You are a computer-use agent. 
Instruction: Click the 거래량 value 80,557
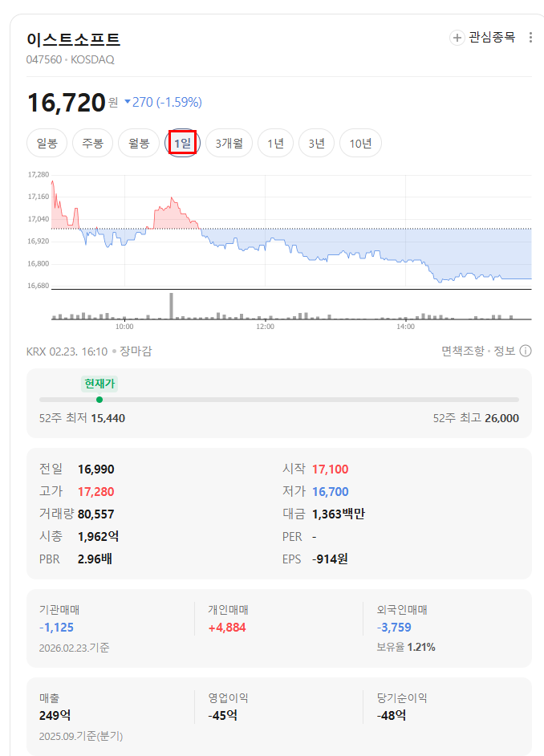(96, 514)
